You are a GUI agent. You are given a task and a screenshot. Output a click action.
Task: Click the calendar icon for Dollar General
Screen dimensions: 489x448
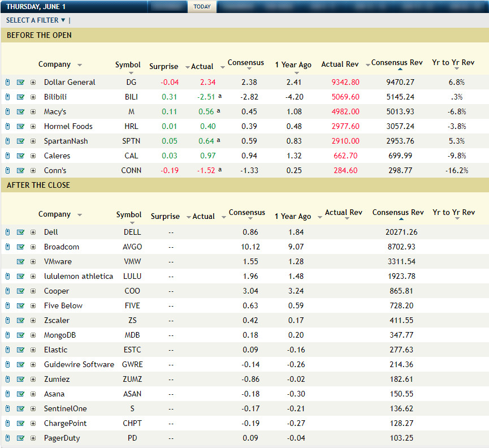(20, 83)
